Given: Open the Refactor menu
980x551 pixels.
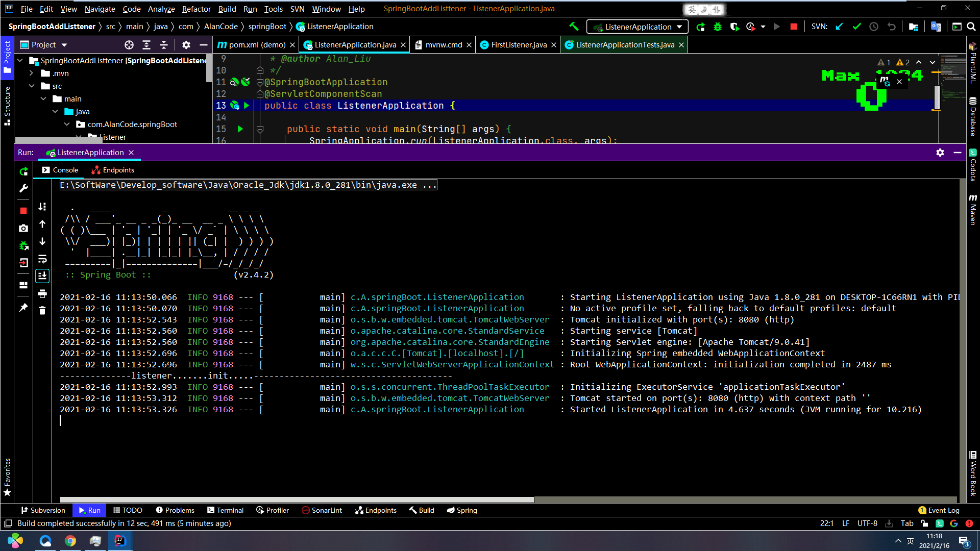Looking at the screenshot, I should (196, 9).
